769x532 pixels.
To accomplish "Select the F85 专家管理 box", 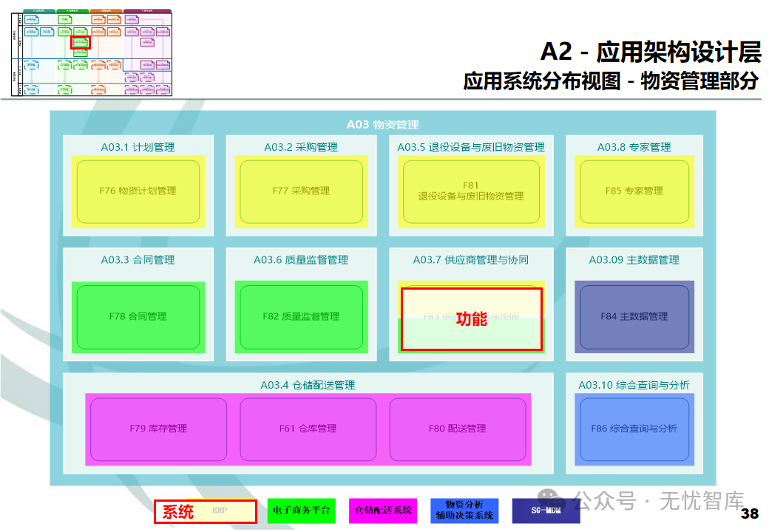I will (634, 191).
